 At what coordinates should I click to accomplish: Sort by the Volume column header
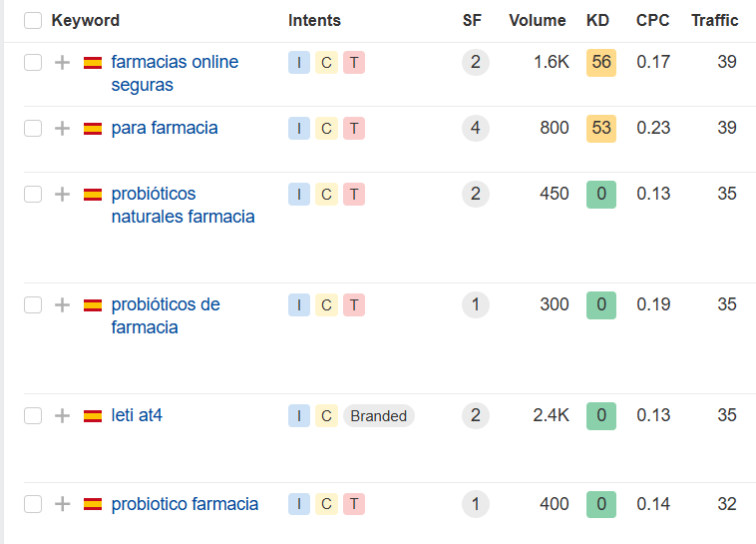tap(538, 20)
